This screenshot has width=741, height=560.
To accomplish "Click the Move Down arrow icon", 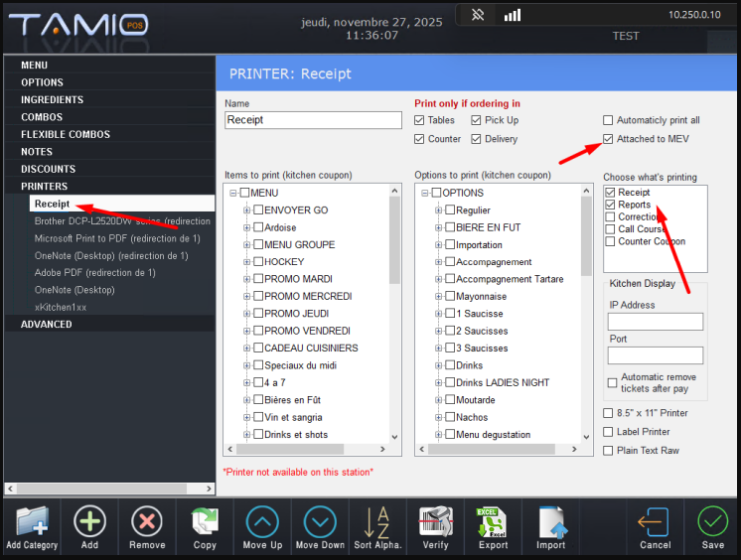I will 320,521.
